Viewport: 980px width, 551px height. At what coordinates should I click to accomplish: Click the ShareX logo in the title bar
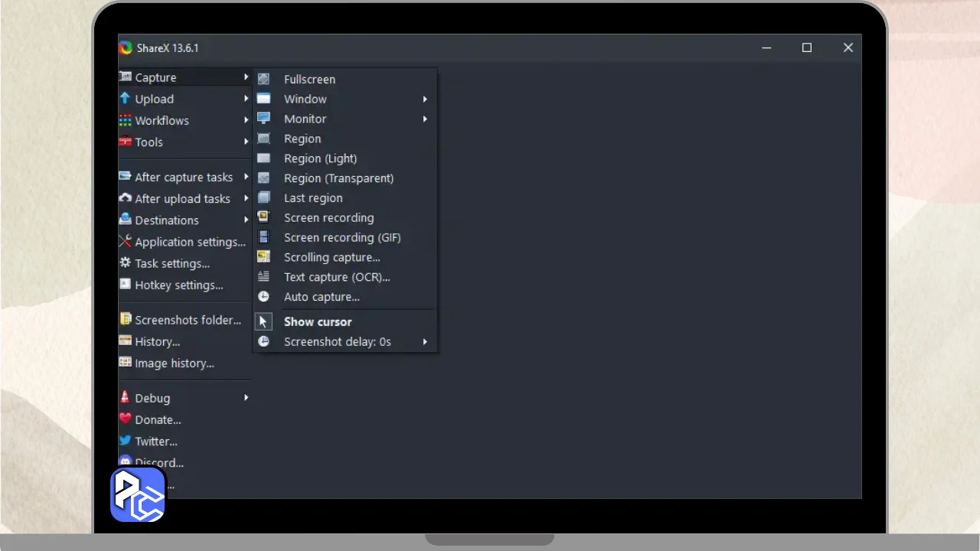[x=126, y=48]
